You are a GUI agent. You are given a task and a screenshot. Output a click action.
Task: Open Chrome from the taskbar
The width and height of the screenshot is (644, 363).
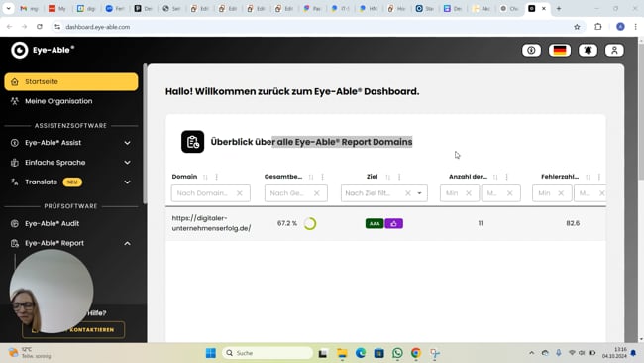pyautogui.click(x=416, y=353)
